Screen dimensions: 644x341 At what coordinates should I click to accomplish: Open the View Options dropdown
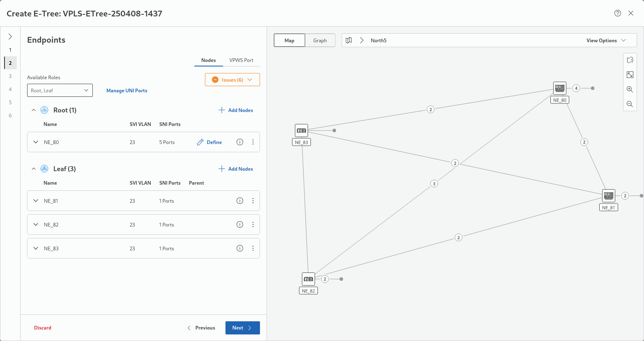(606, 40)
